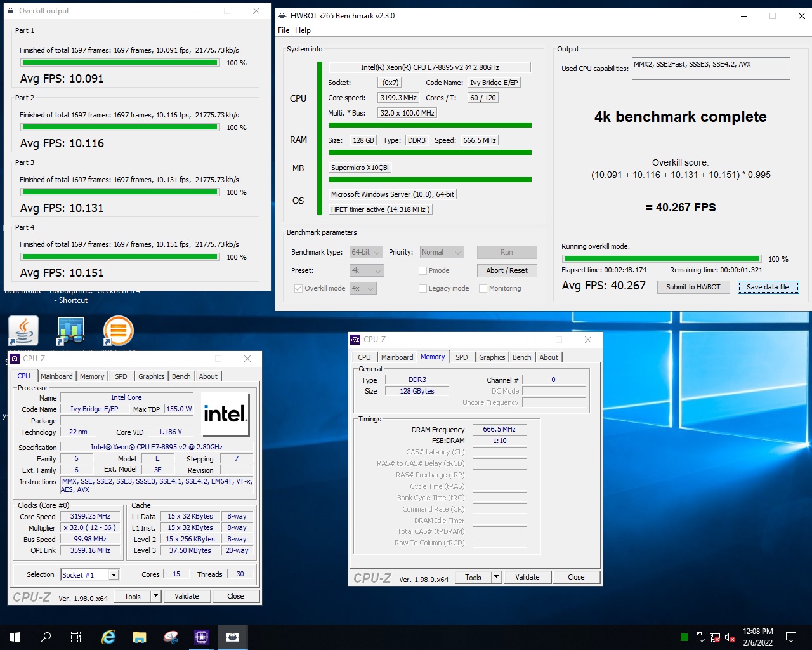Switch to Mainboard tab in CPU-Z processor window
This screenshot has height=650, width=812.
(x=56, y=376)
